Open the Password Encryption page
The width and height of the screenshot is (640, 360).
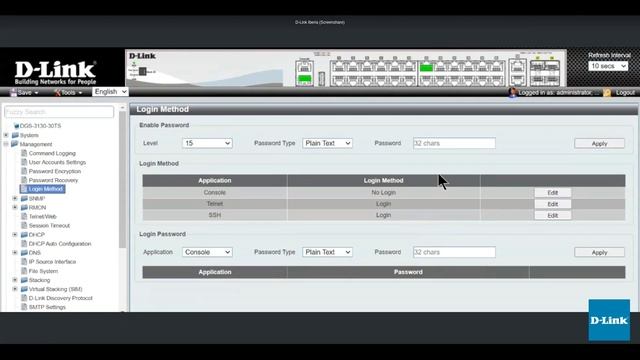(55, 171)
